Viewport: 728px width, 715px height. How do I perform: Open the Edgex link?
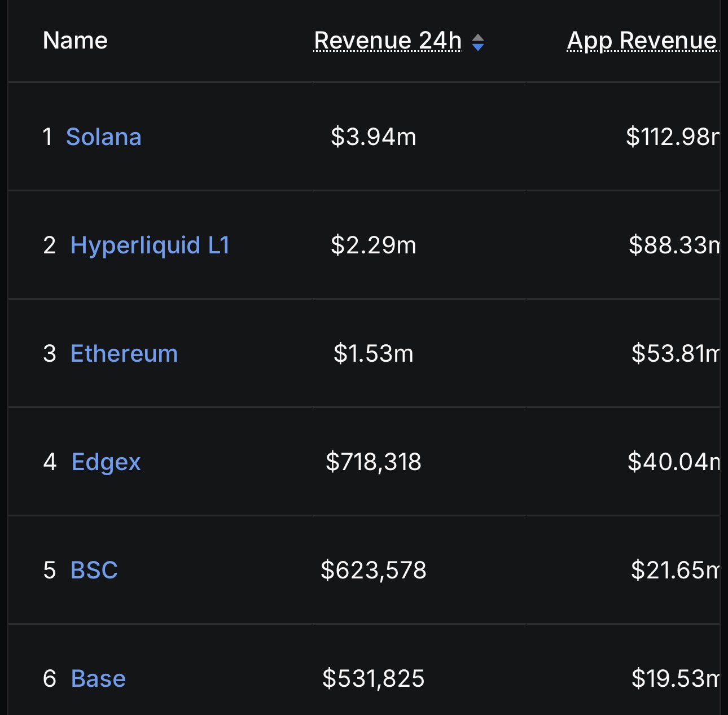click(x=106, y=462)
